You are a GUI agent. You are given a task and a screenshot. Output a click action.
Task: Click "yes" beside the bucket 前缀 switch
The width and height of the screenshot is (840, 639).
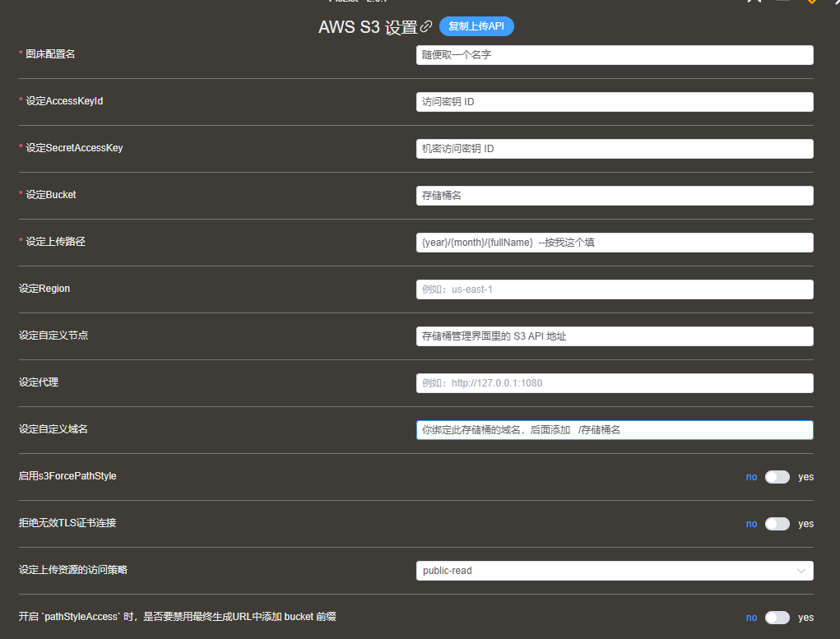(x=805, y=618)
